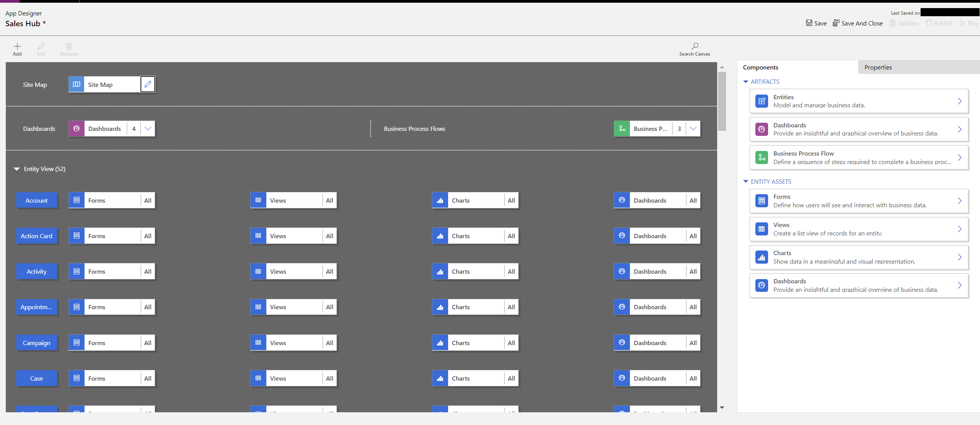
Task: Toggle Activity Charts All selector
Action: point(511,271)
